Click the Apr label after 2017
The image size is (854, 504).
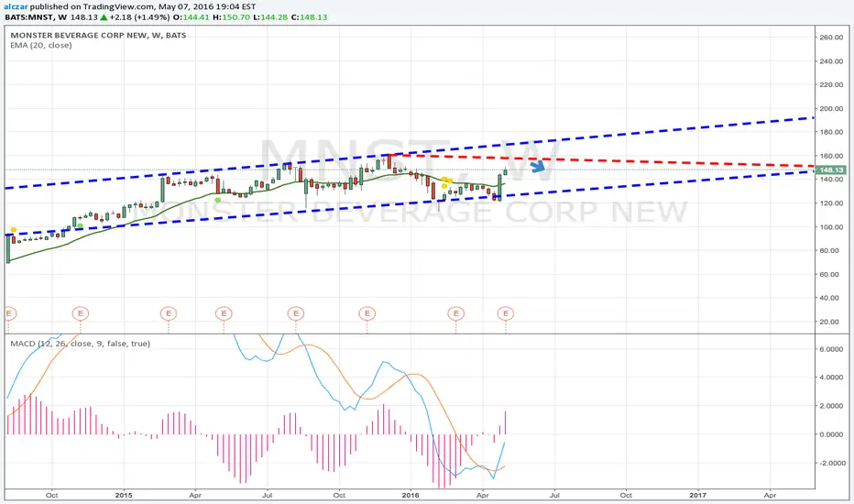click(x=770, y=495)
